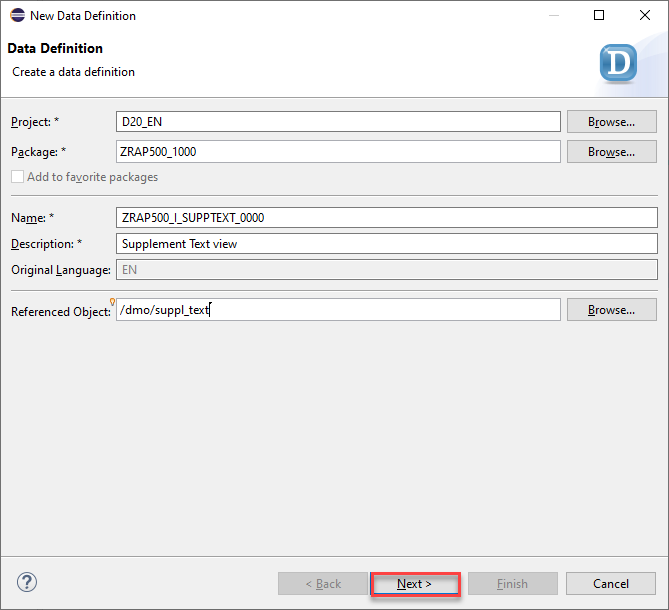Click the 'Name: *' label

coord(33,218)
